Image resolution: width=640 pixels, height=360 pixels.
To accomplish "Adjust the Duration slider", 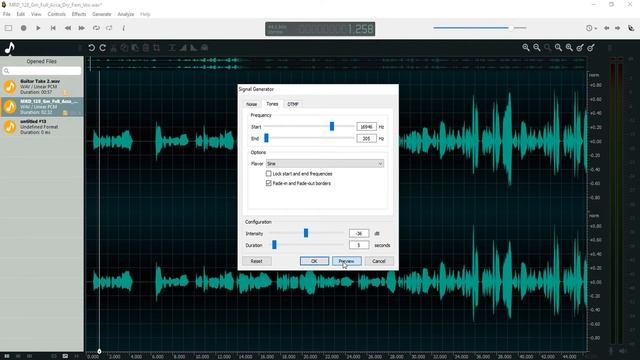I will click(274, 245).
